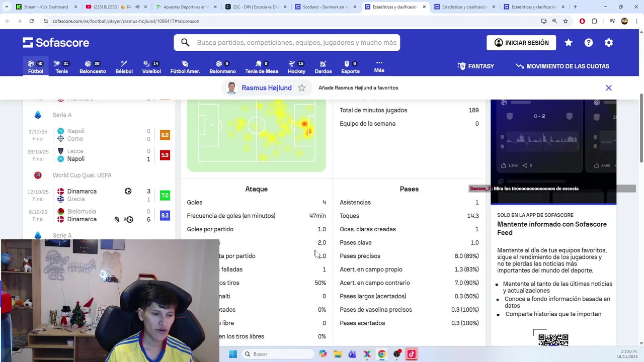
Task: Open the settings gear in Sofascore header
Action: pyautogui.click(x=609, y=43)
